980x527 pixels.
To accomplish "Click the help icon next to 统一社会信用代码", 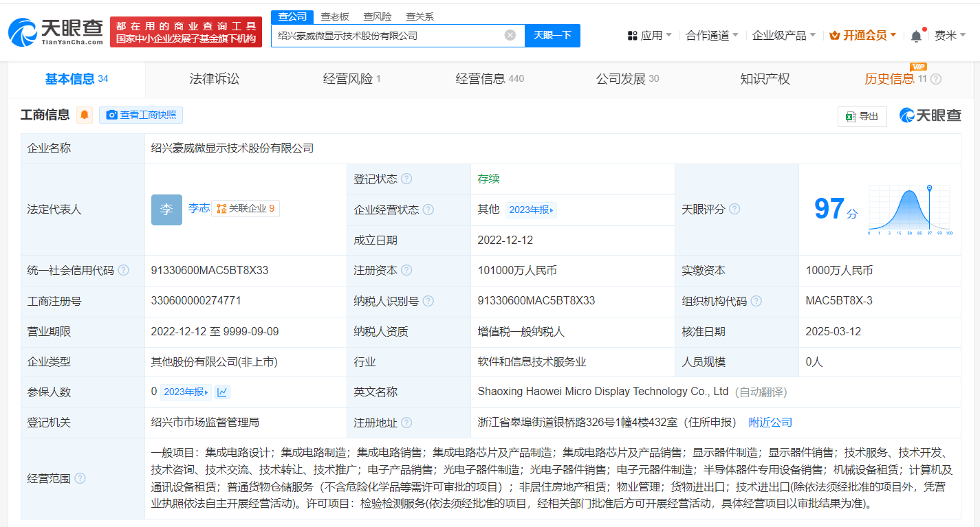I will 123,271.
